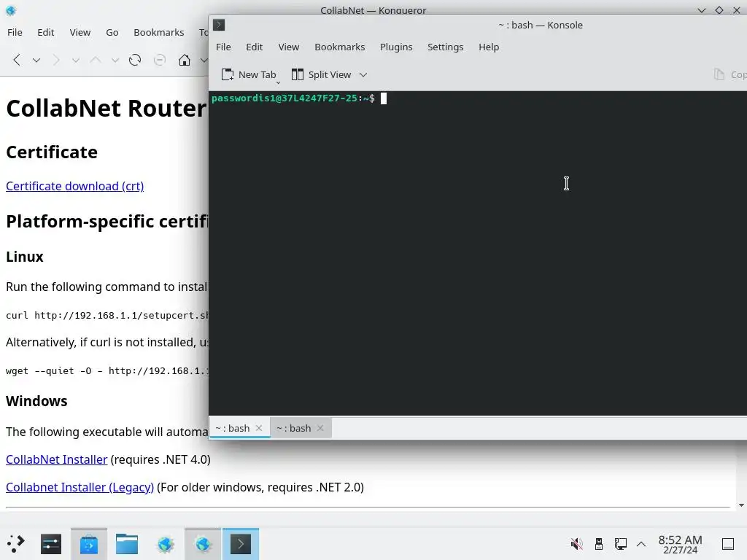Viewport: 747px width, 560px height.
Task: Open Konsole View menu
Action: click(289, 47)
